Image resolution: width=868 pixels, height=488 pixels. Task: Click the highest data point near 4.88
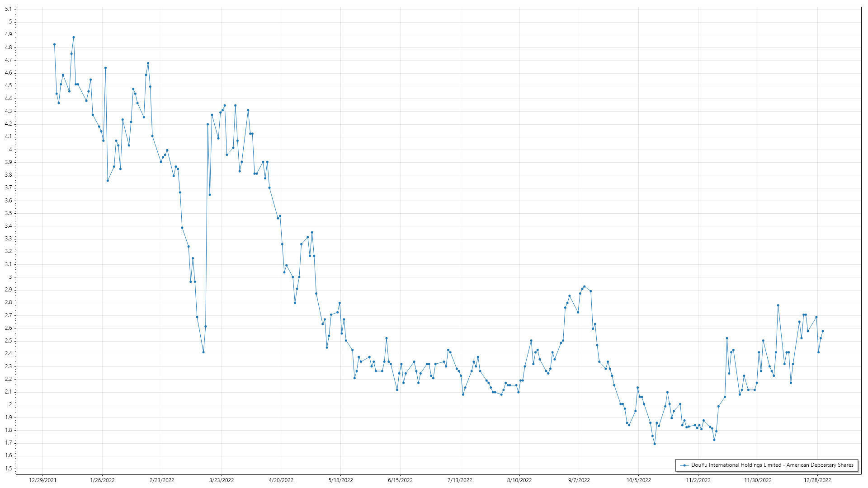[x=74, y=38]
